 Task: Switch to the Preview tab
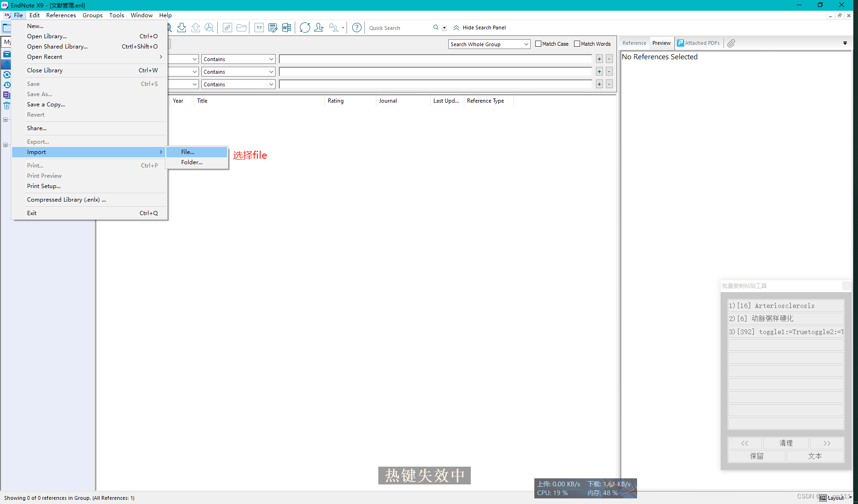click(x=661, y=43)
